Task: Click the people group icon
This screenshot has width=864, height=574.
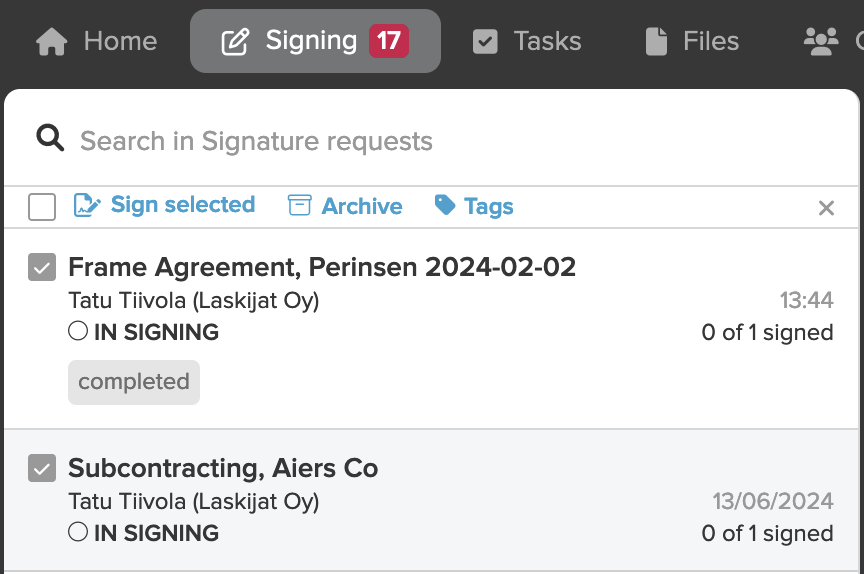Action: tap(821, 42)
